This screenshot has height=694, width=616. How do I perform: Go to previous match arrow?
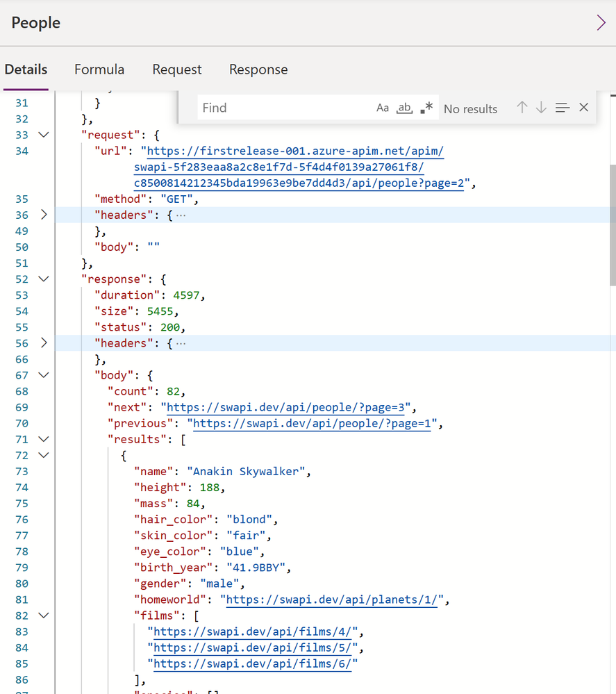[522, 107]
